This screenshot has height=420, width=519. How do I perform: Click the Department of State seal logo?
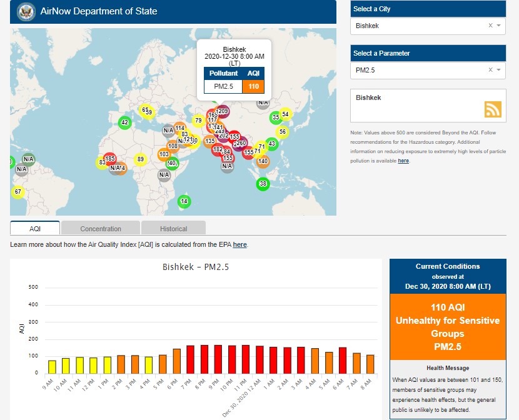[26, 11]
